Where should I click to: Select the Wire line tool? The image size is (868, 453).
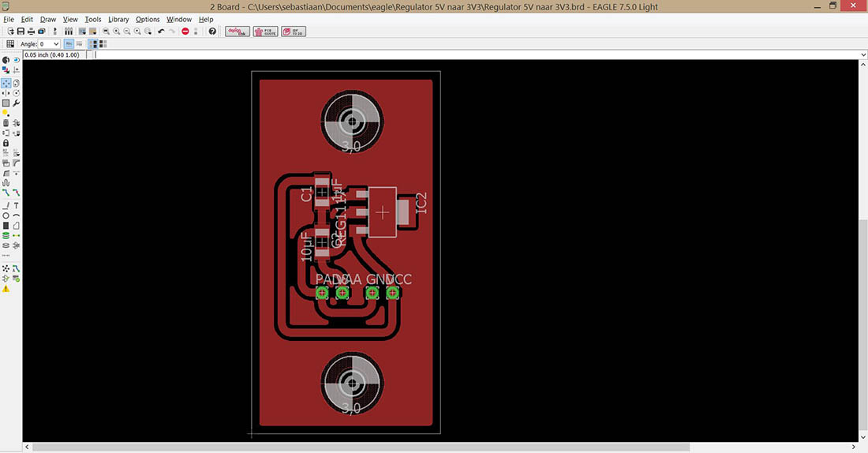(x=6, y=205)
